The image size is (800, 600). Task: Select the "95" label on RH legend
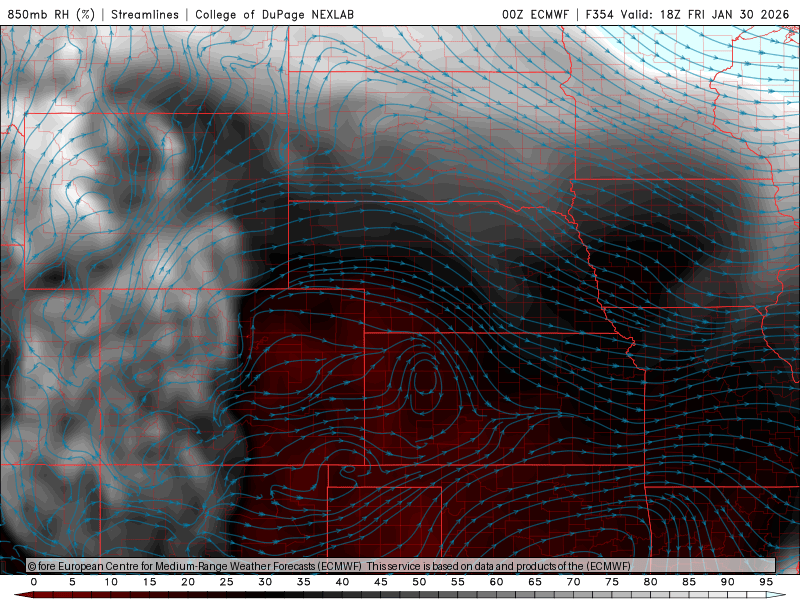[766, 582]
